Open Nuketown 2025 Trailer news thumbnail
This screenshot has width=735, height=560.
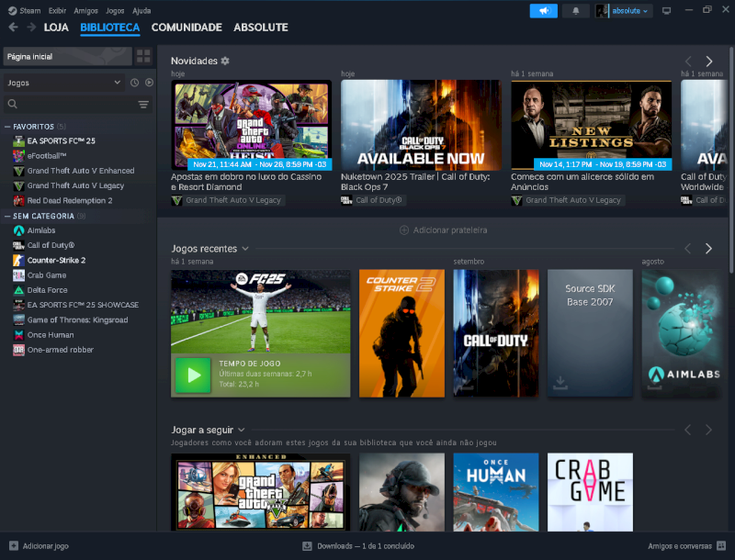pos(421,125)
